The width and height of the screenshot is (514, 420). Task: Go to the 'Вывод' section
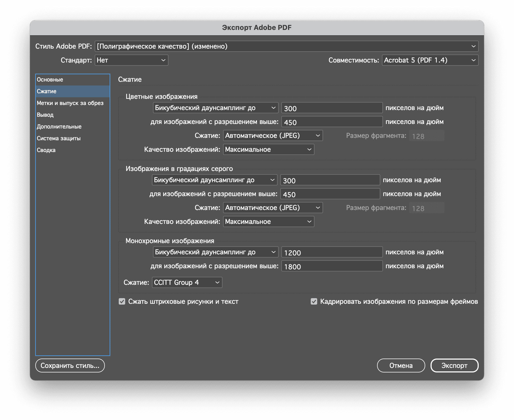(72, 115)
